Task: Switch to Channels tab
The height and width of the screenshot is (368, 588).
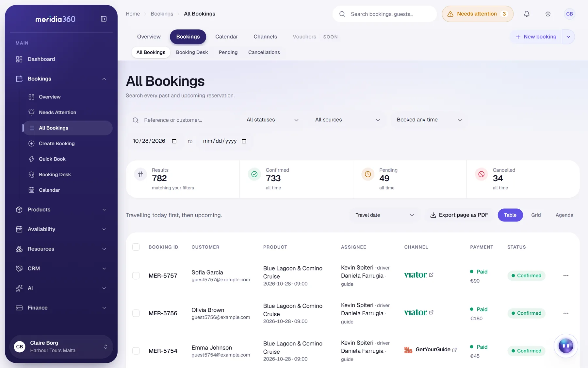Action: [265, 37]
